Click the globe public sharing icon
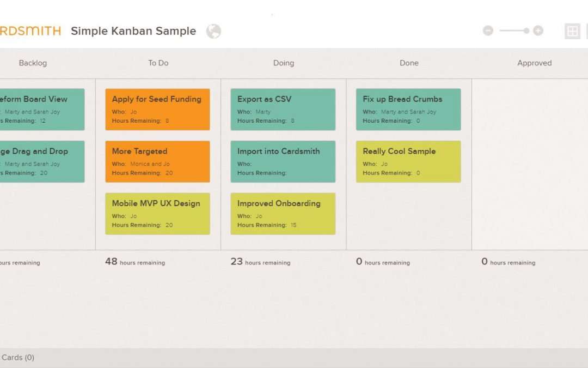This screenshot has width=588, height=368. tap(213, 31)
